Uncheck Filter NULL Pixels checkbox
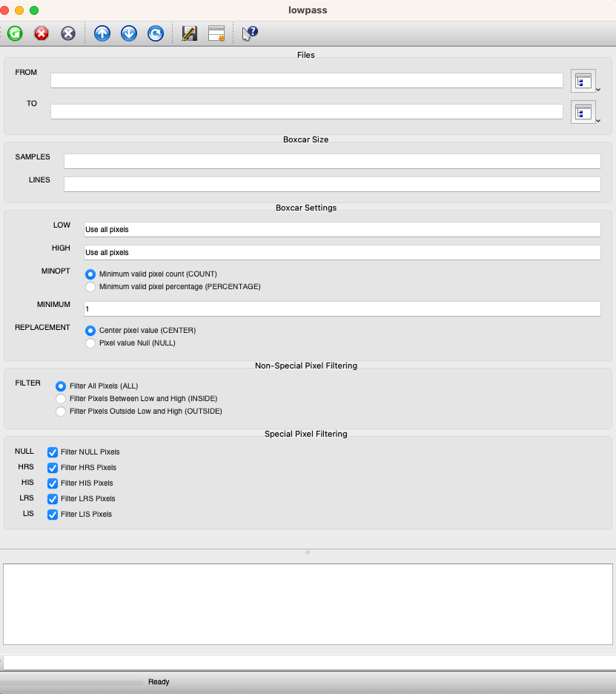The image size is (616, 694). coord(53,452)
